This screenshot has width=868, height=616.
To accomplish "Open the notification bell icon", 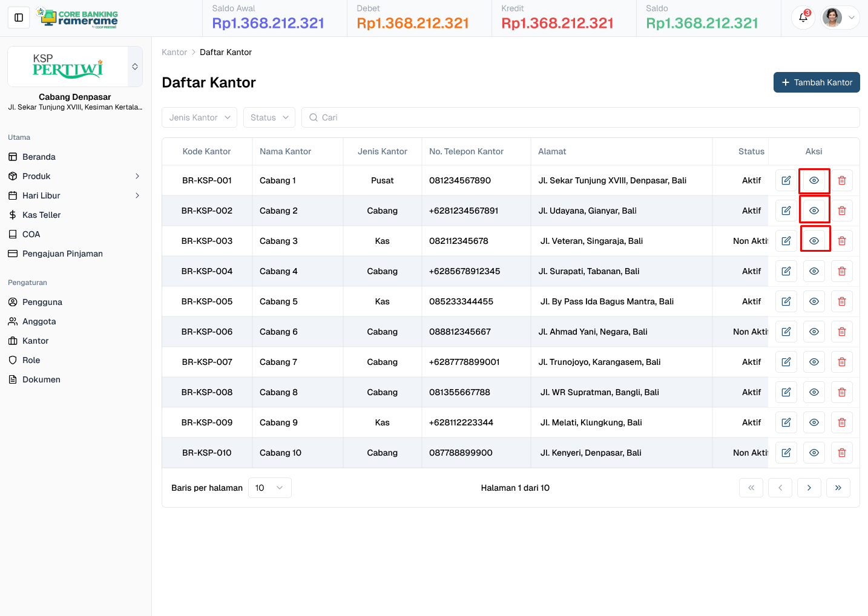I will click(803, 18).
